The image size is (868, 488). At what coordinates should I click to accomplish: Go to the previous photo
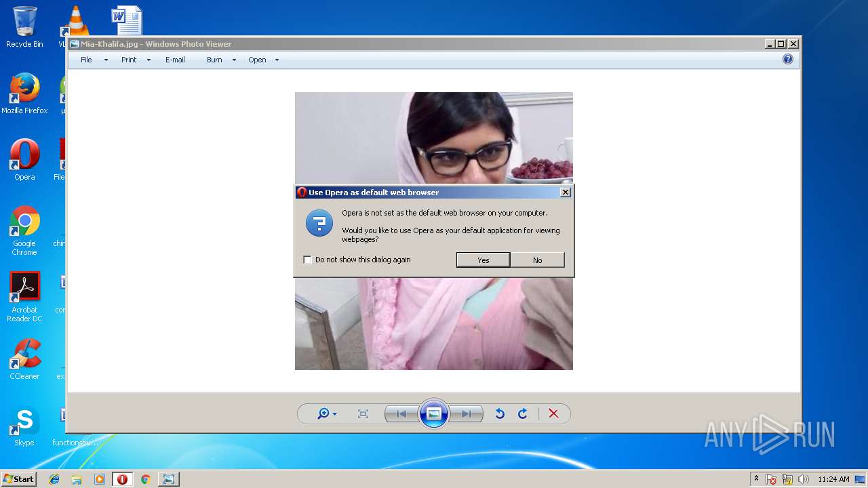(x=401, y=413)
